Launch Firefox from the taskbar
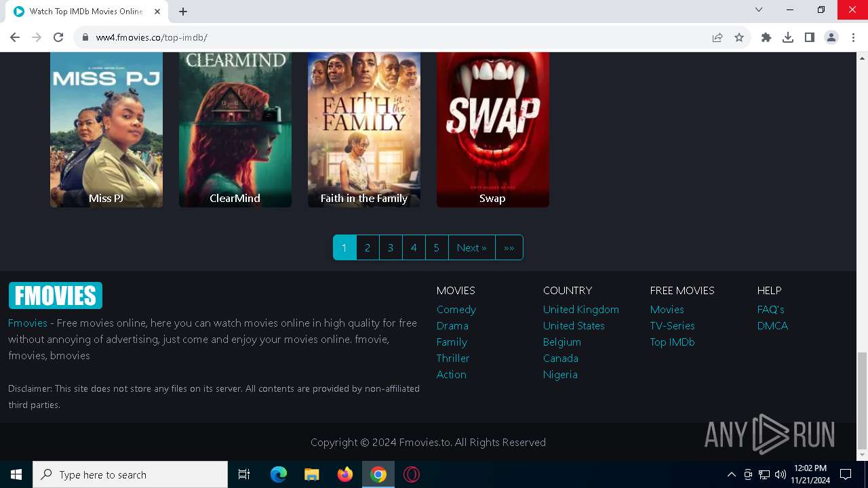Screen dimensions: 868x488 click(345, 474)
